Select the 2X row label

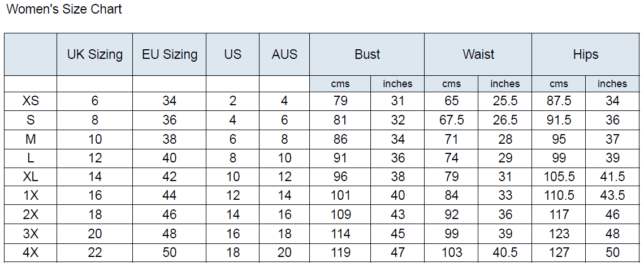(x=31, y=214)
